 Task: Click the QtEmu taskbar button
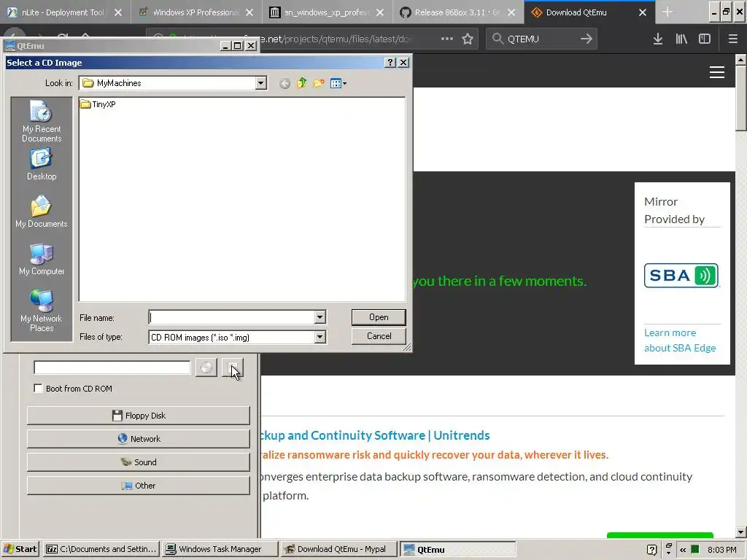point(457,549)
